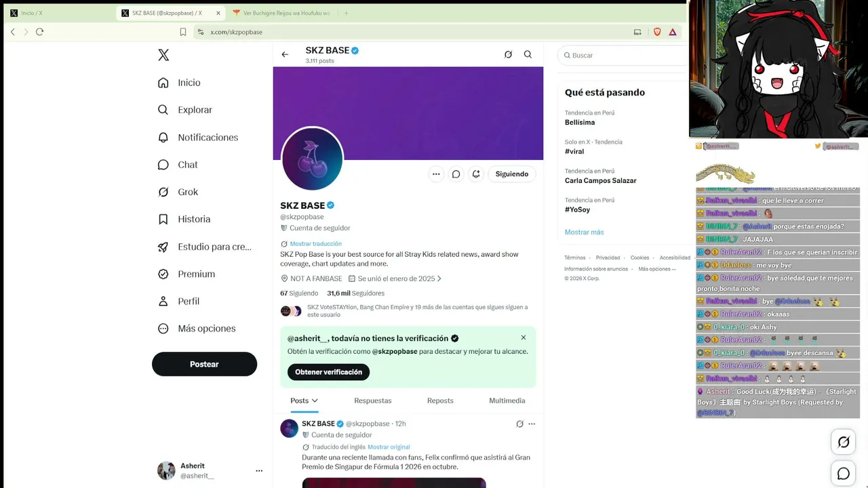This screenshot has width=868, height=488.
Task: Open the Cookies footer link
Action: [639, 258]
